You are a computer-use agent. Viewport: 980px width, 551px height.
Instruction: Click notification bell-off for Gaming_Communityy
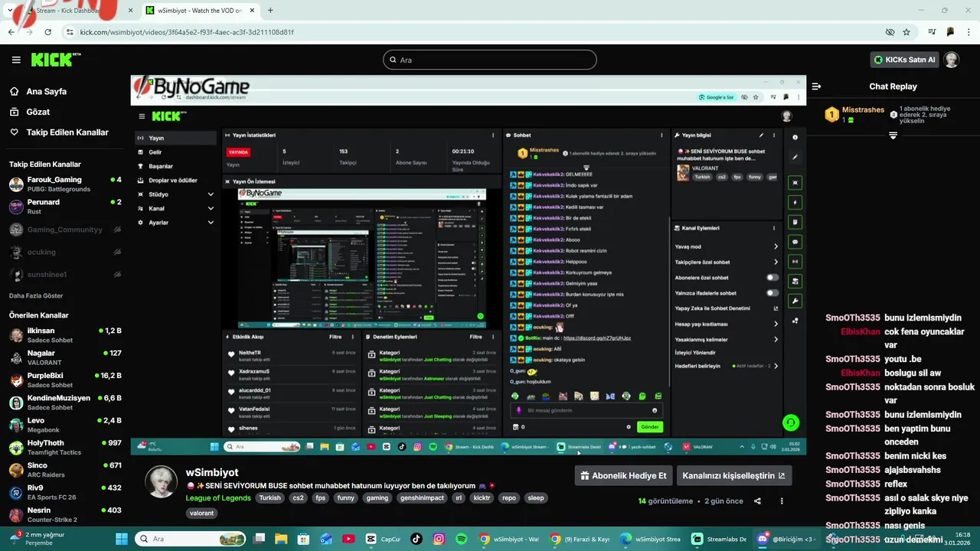click(x=117, y=230)
